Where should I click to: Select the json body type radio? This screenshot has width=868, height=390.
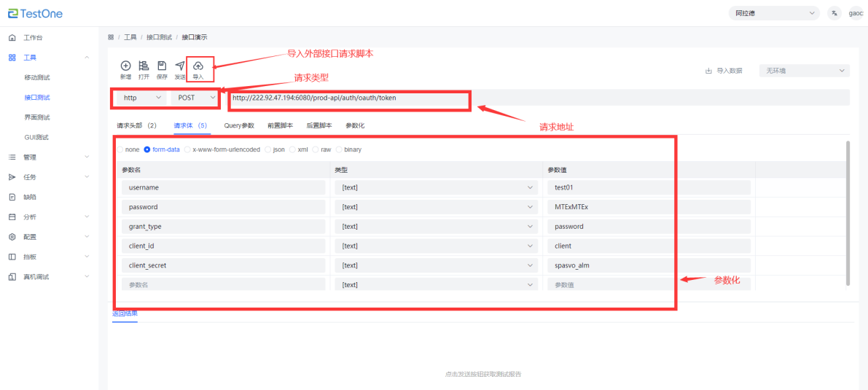click(269, 149)
